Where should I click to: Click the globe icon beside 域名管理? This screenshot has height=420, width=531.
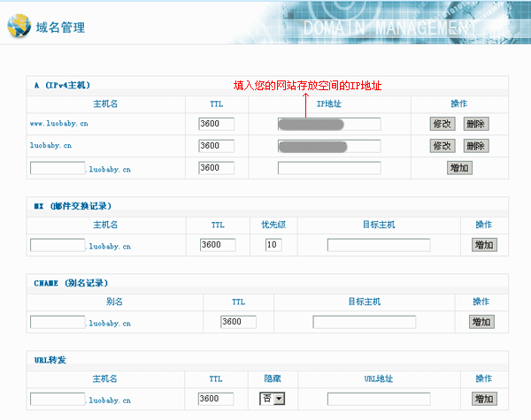click(18, 26)
